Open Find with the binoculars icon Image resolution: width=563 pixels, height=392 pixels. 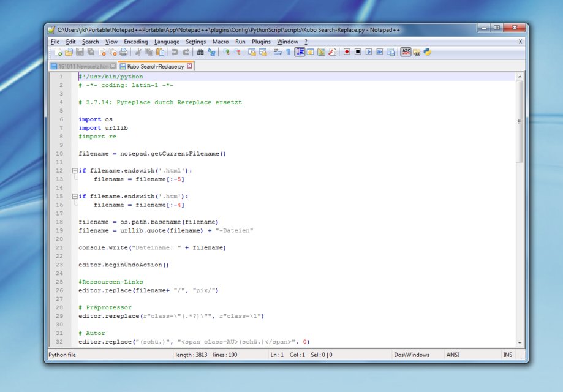[200, 53]
